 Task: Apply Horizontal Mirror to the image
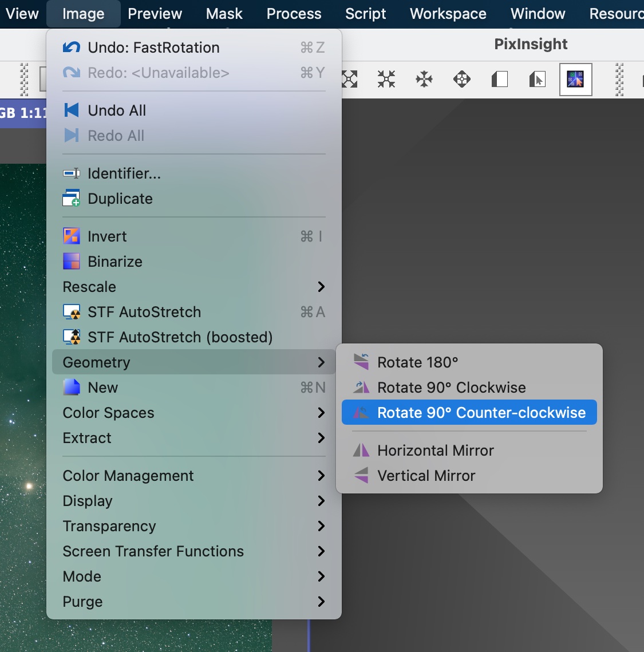point(435,451)
